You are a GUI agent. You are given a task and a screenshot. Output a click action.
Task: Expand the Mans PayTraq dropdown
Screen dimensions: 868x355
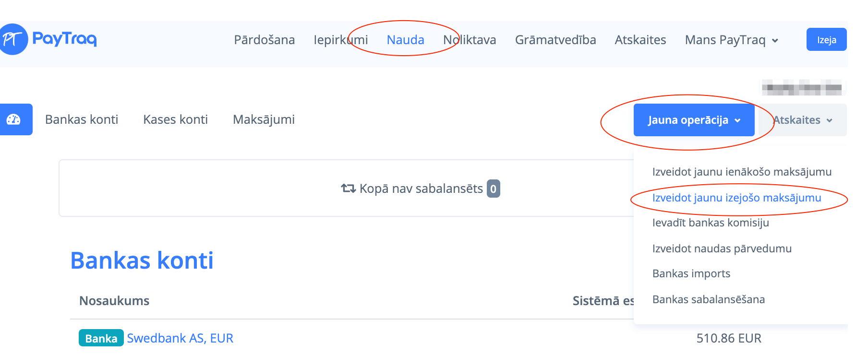pyautogui.click(x=731, y=40)
